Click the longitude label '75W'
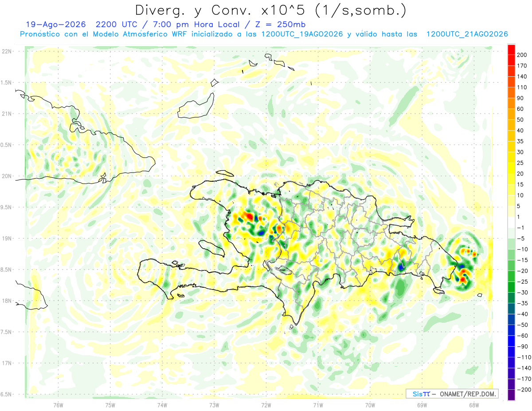Image resolution: width=532 pixels, height=411 pixels. click(110, 406)
